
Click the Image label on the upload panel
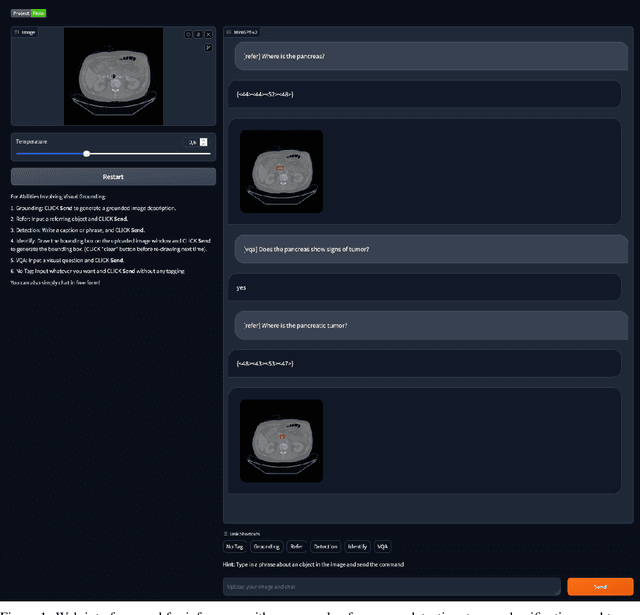click(x=25, y=32)
